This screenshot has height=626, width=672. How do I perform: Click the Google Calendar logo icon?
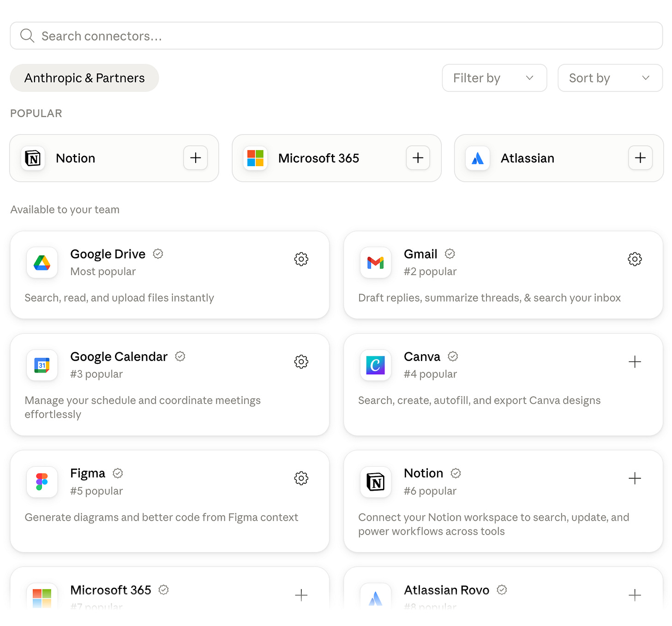[x=42, y=365]
